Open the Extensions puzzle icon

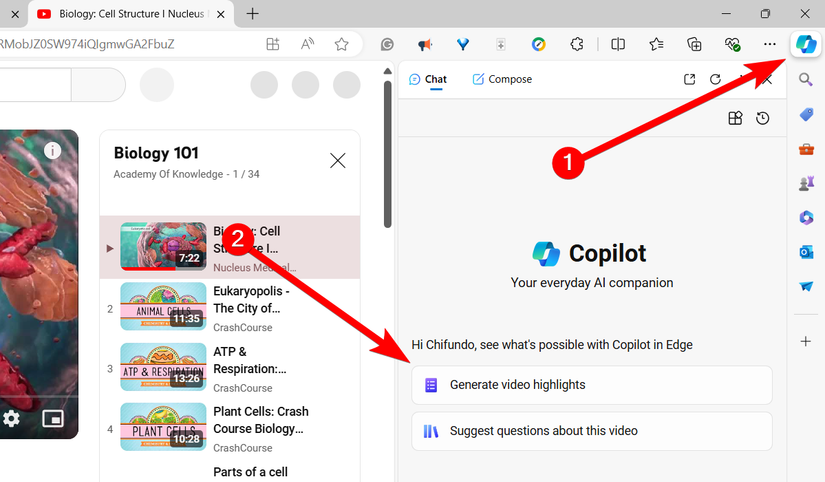tap(577, 44)
